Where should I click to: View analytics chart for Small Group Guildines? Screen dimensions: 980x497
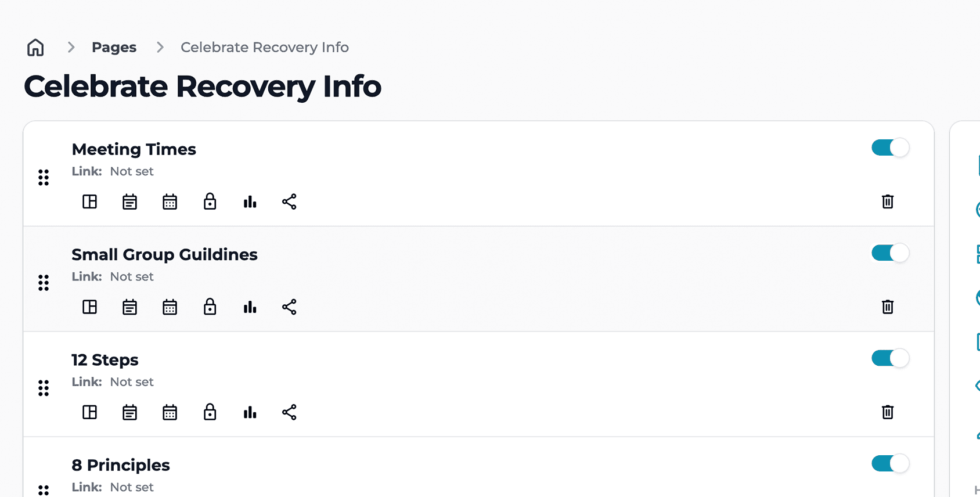[250, 307]
